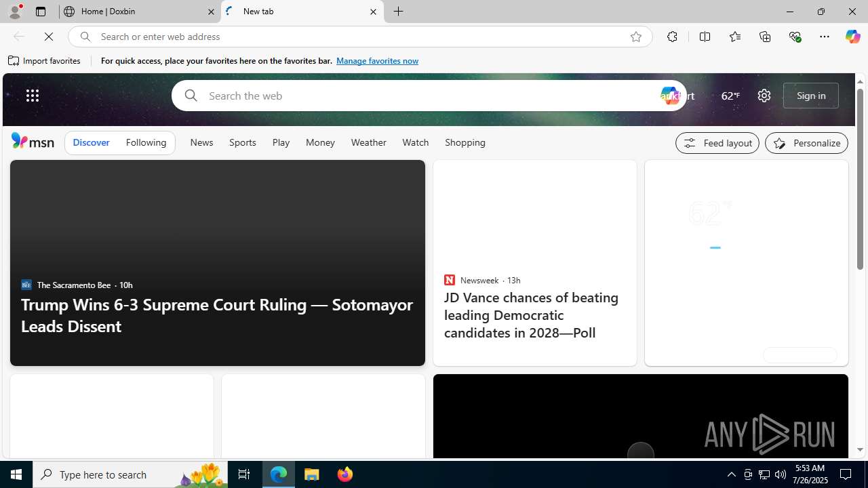Close the New tab tab
868x488 pixels.
(x=373, y=12)
